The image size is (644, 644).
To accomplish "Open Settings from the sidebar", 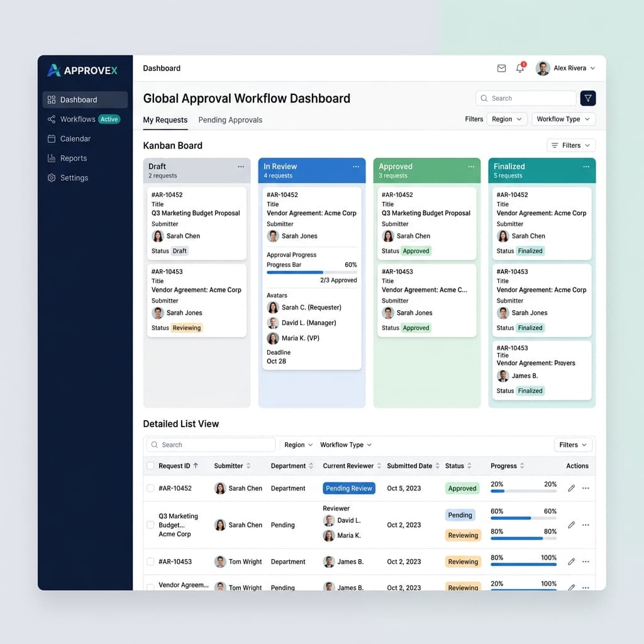I will click(x=85, y=178).
